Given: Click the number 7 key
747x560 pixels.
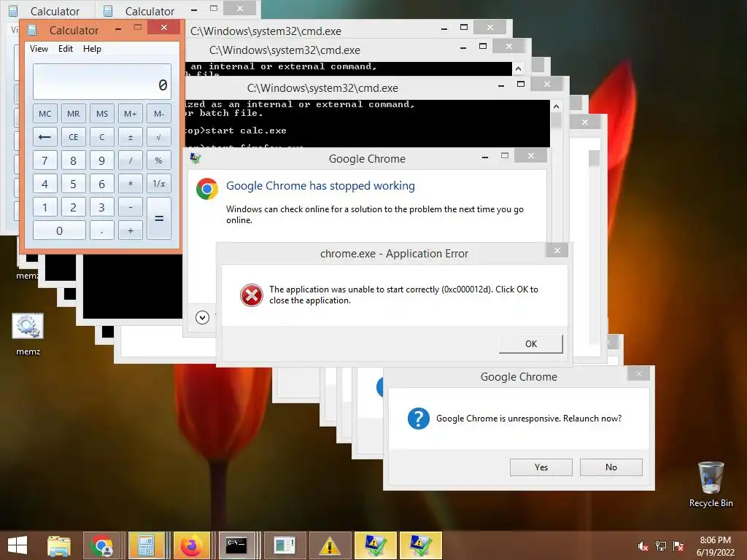Looking at the screenshot, I should [44, 160].
